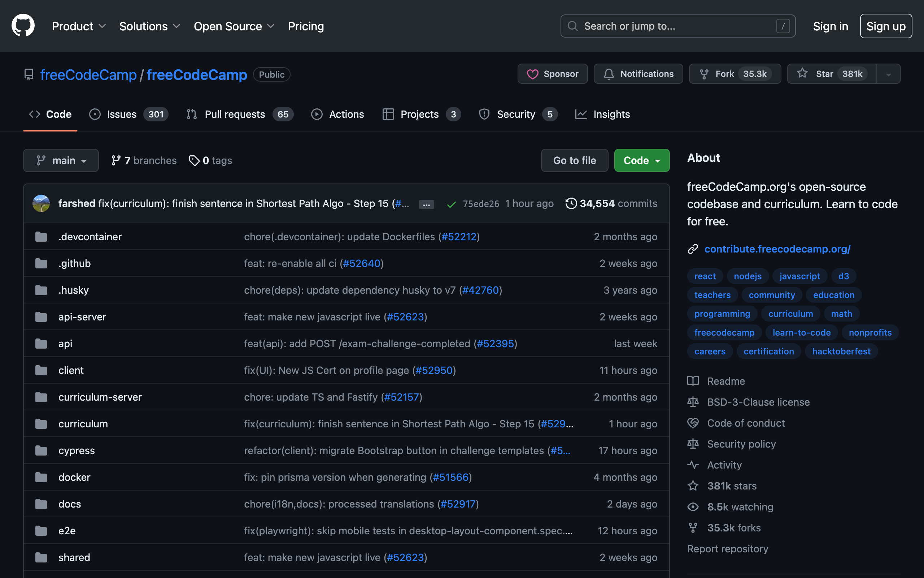Screen dimensions: 924x578
Task: Click the commit history clock icon
Action: click(571, 203)
